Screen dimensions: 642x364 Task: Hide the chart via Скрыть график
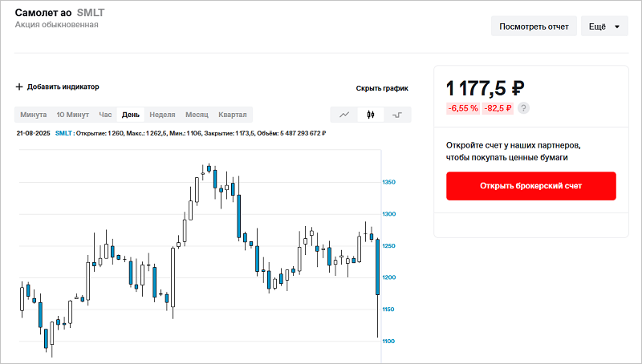pyautogui.click(x=382, y=88)
